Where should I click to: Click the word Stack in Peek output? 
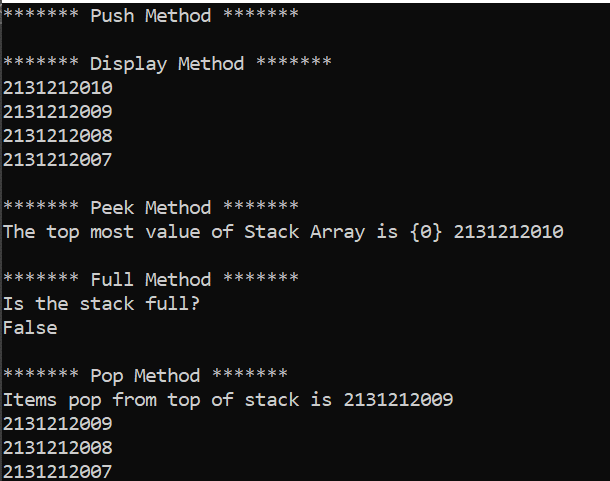click(272, 232)
